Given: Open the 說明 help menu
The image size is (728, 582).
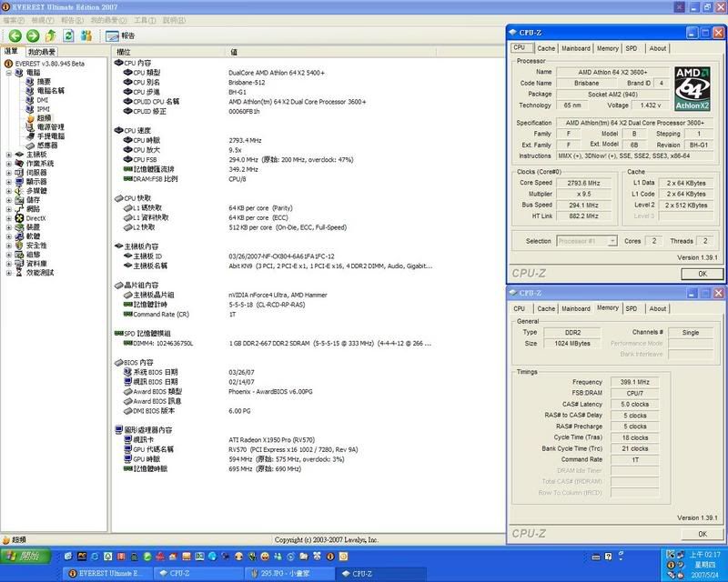Looking at the screenshot, I should (x=174, y=20).
